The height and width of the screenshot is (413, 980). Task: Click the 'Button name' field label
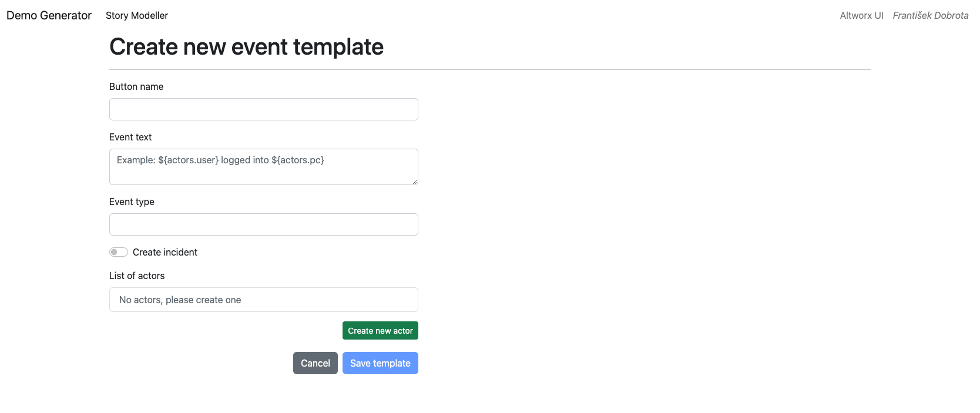click(x=136, y=86)
